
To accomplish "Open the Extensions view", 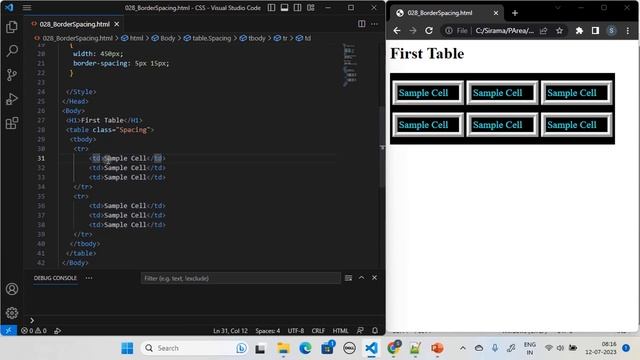I will [12, 123].
